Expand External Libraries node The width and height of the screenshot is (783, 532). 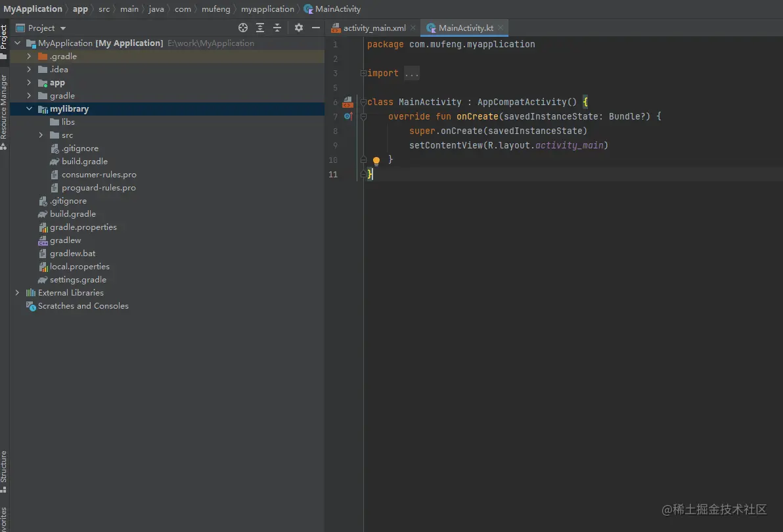tap(18, 293)
